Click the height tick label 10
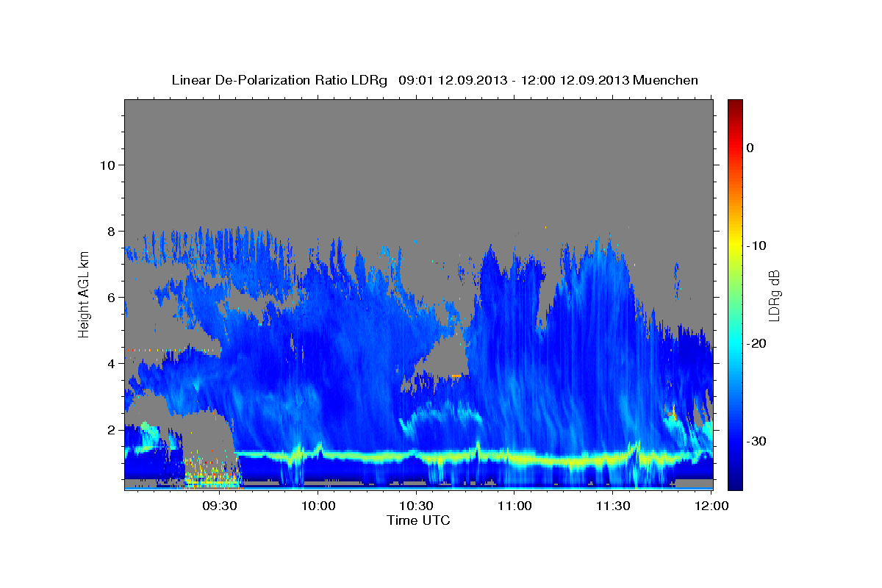Screen dimensions: 882x588 point(109,165)
